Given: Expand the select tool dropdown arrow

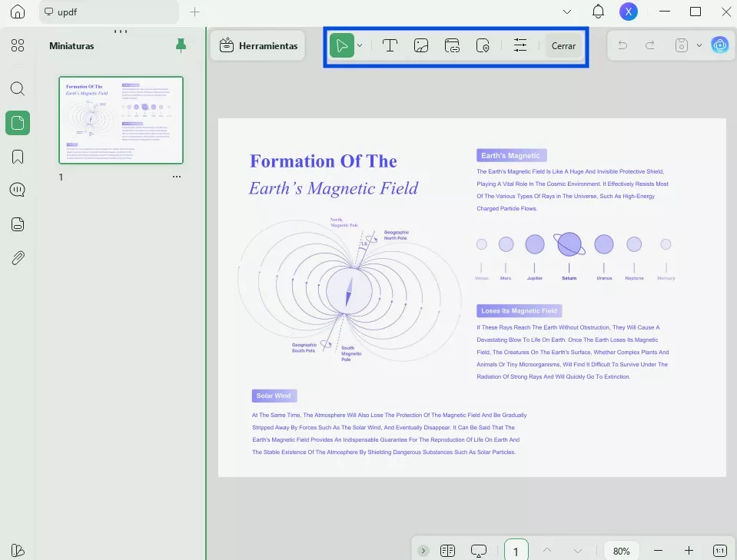Looking at the screenshot, I should pos(360,46).
